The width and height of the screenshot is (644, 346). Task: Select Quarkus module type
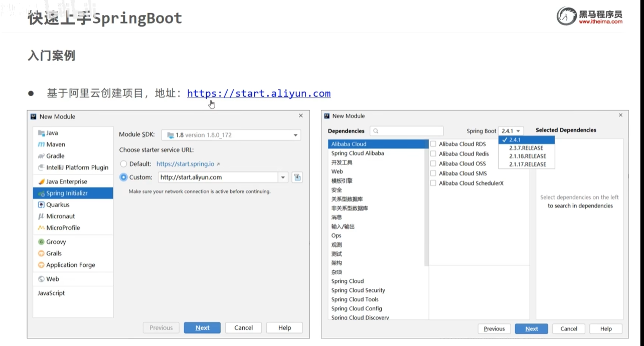tap(73, 205)
